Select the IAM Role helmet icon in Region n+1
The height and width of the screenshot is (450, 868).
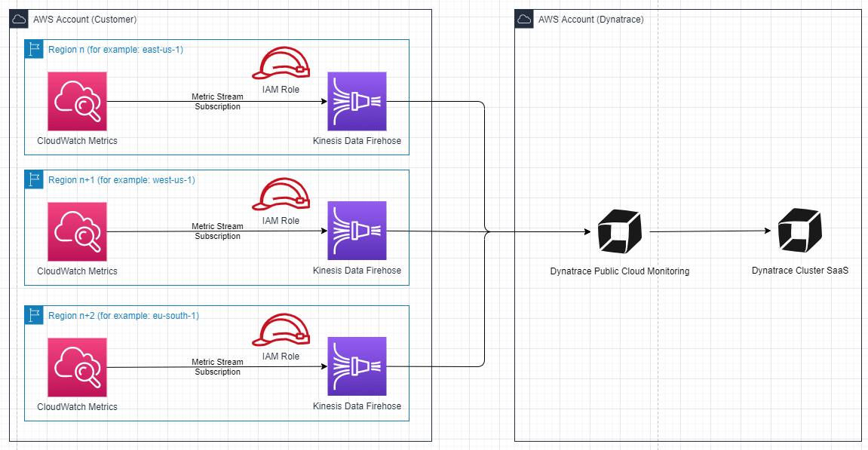coord(281,194)
